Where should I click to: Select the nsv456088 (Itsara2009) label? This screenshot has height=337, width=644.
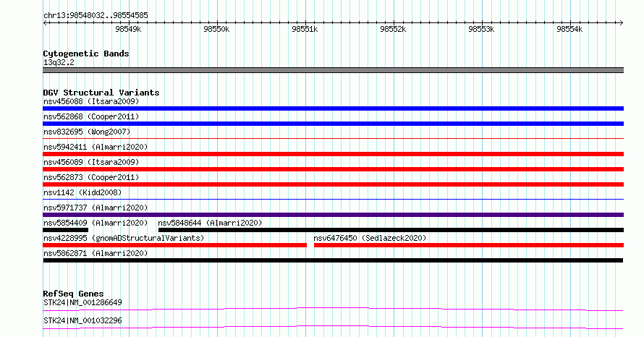click(91, 101)
